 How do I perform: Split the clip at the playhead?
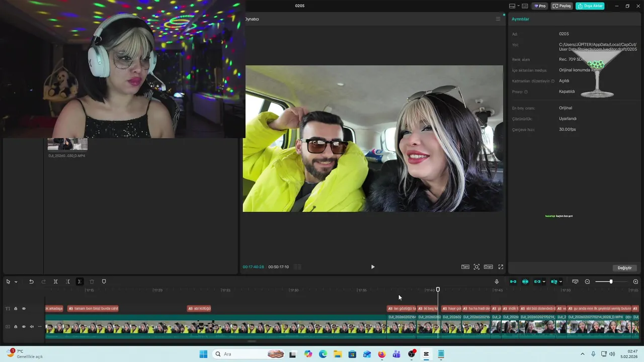56,282
